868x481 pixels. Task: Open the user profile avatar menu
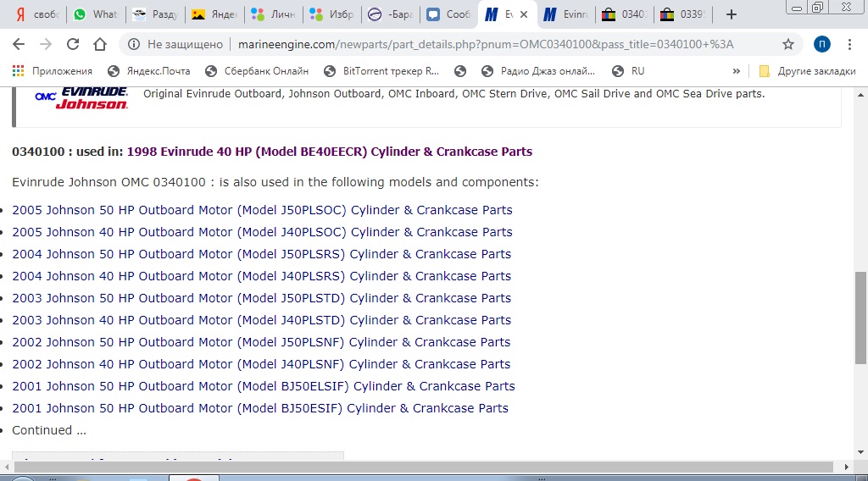(x=821, y=44)
